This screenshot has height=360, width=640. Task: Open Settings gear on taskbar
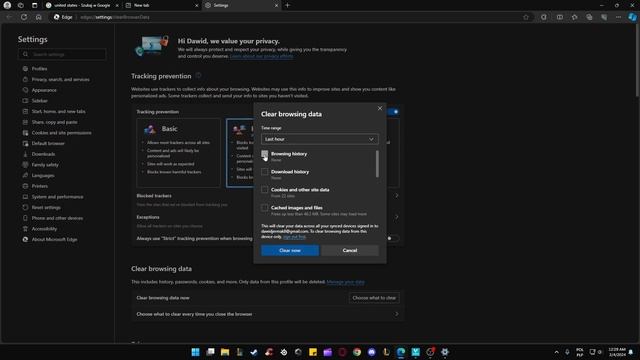[445, 352]
